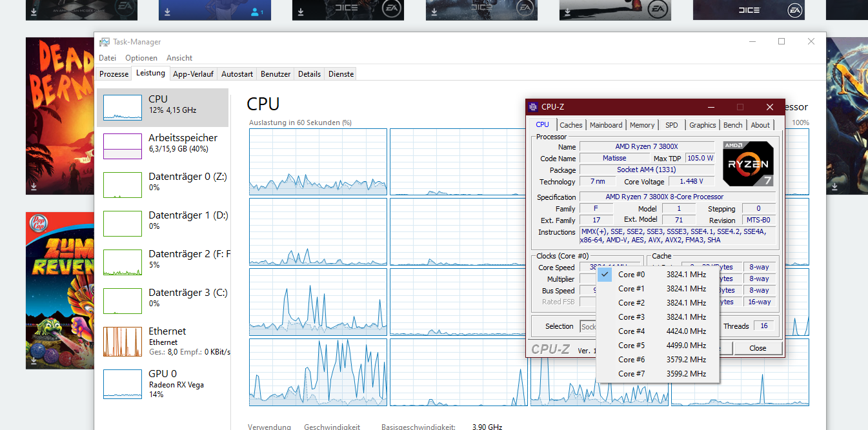This screenshot has height=430, width=868.
Task: Open the Bench tab in CPU-Z
Action: (732, 125)
